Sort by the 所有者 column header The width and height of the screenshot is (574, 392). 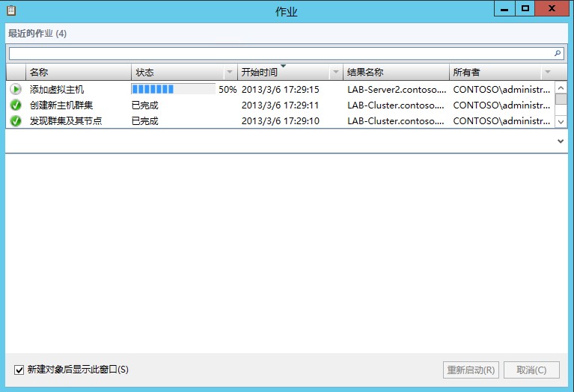[x=495, y=72]
